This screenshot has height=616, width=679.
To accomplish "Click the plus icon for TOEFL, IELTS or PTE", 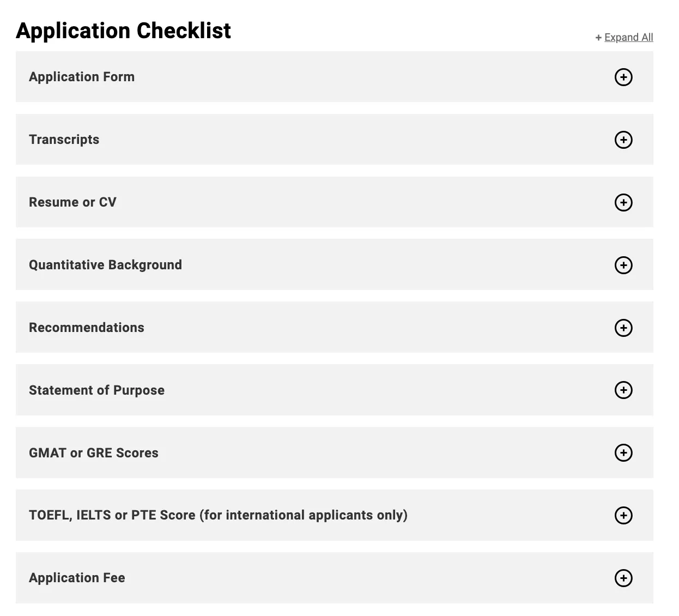I will [623, 515].
